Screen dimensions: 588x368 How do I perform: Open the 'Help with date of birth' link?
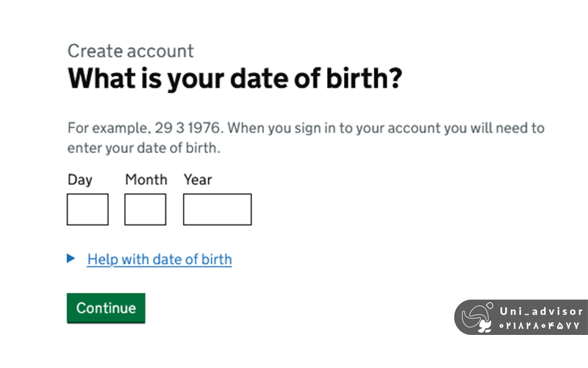coord(159,259)
